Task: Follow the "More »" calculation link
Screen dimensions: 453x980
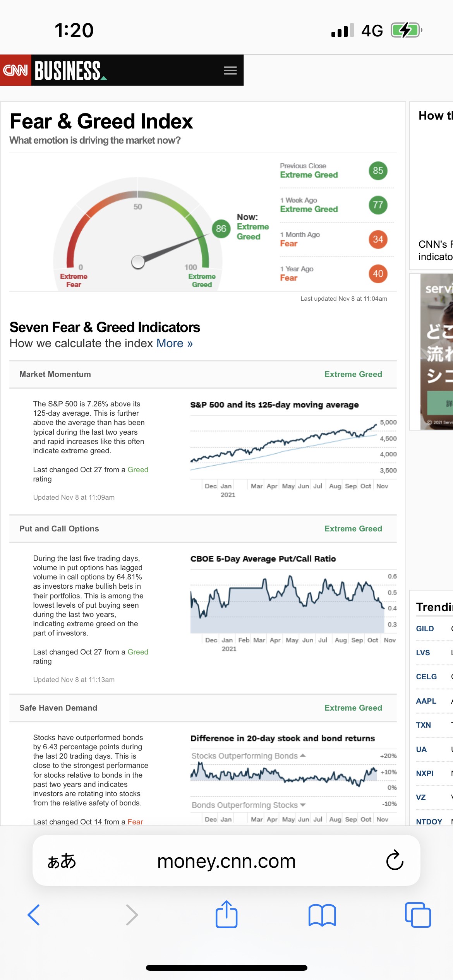Action: [x=174, y=343]
